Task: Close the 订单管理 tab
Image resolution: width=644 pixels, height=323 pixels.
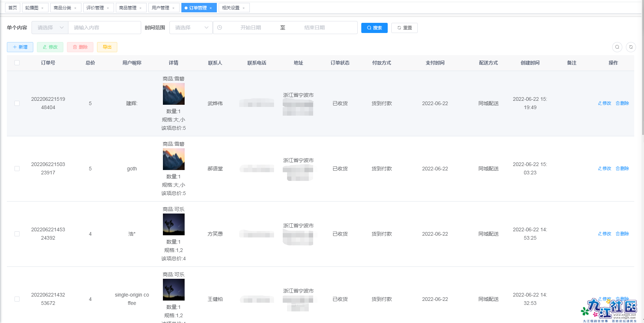Action: 211,8
